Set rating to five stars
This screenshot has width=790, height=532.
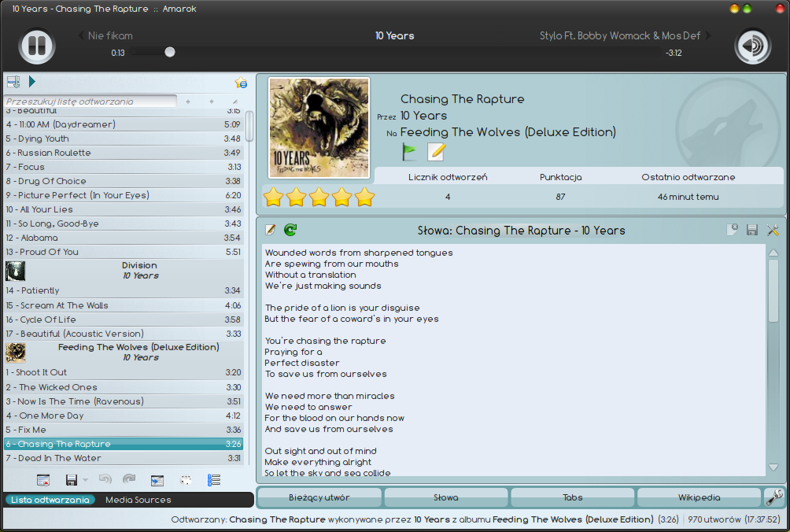tap(365, 197)
